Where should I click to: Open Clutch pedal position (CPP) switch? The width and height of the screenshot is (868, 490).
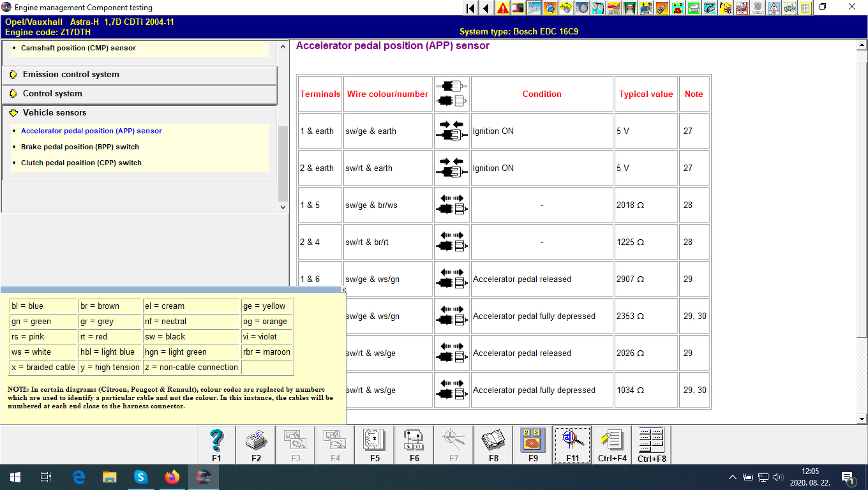[x=81, y=163]
